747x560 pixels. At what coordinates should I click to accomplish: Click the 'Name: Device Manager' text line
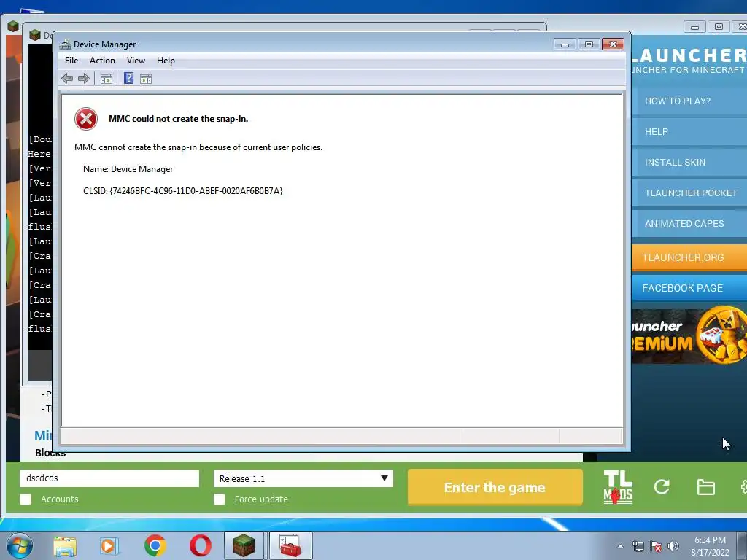coord(128,169)
